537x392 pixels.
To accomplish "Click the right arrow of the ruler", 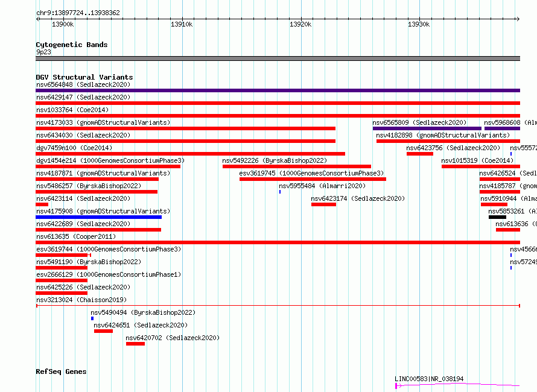I will [x=518, y=19].
